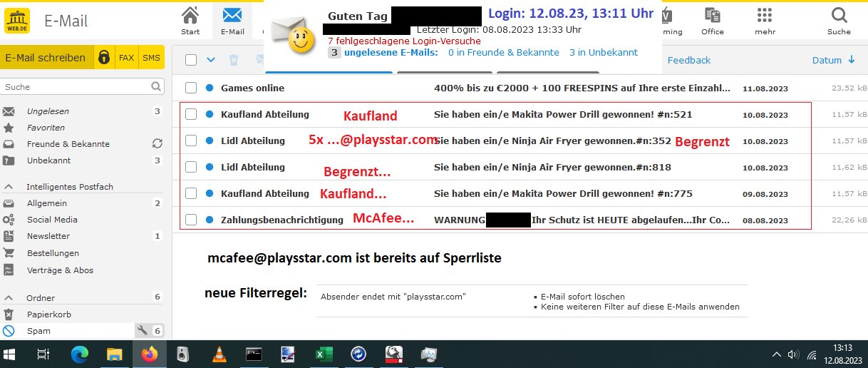Click the trash icon in the mail toolbar
Viewport: 868px width, 368px height.
pos(233,60)
